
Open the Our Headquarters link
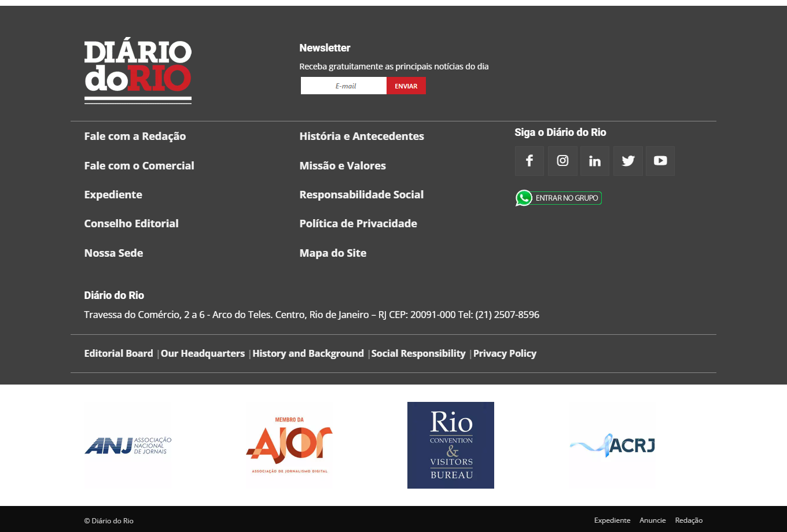(203, 353)
